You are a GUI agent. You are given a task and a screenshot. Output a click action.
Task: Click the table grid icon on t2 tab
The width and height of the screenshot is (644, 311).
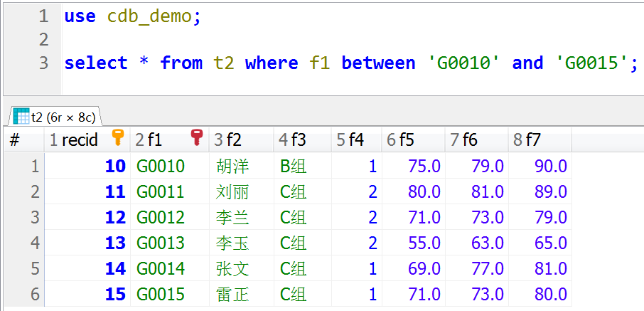(21, 117)
